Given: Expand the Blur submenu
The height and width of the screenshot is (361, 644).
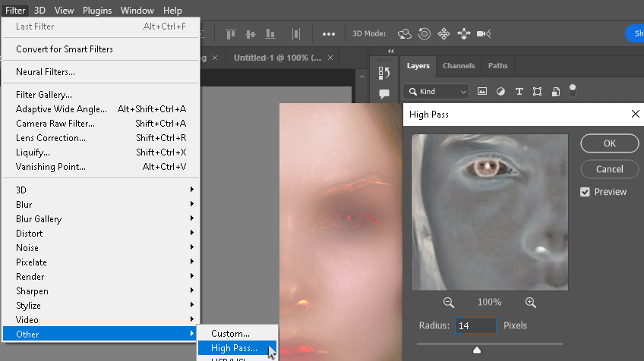Looking at the screenshot, I should pyautogui.click(x=100, y=204).
